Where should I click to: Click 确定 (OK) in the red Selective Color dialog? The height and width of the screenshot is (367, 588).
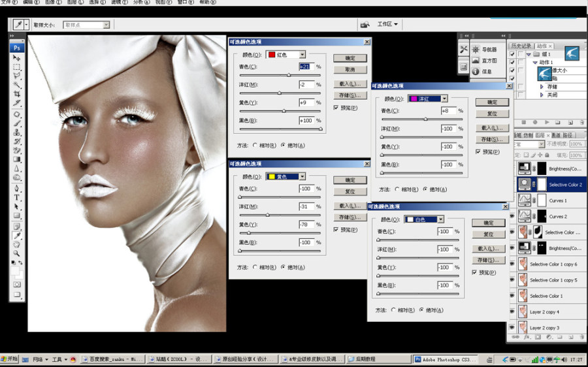pos(350,58)
